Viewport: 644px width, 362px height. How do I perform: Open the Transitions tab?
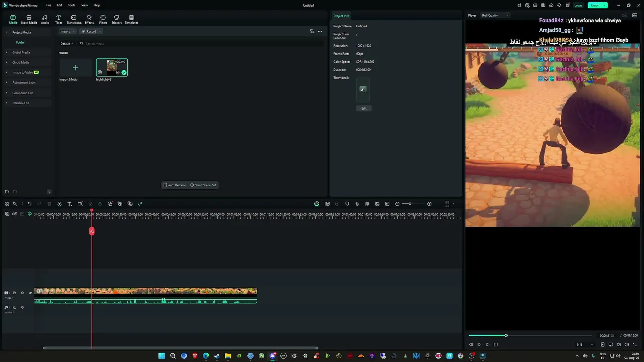click(74, 20)
